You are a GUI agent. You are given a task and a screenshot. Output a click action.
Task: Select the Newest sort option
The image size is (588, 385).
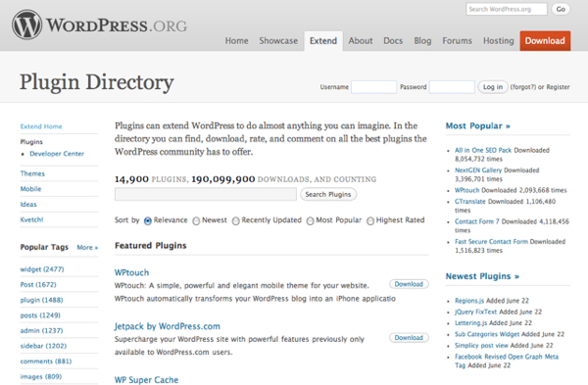pos(196,220)
